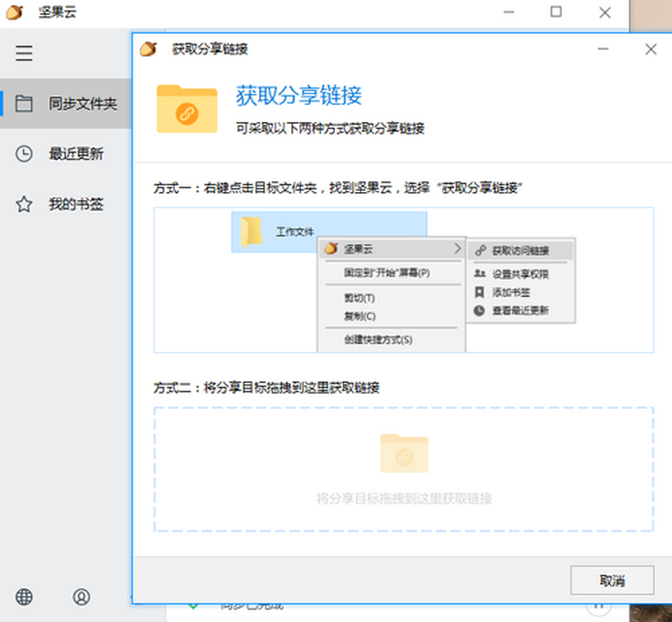This screenshot has height=622, width=672.
Task: Open the user account icon
Action: [81, 597]
